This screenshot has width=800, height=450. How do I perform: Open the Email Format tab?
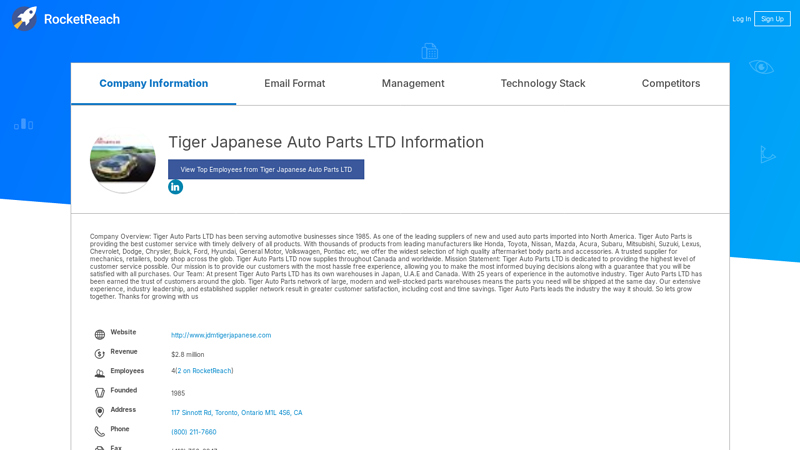click(294, 84)
